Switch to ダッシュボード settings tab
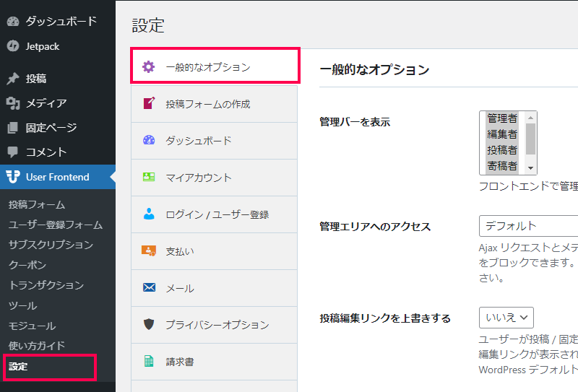This screenshot has width=578, height=392. pos(214,141)
